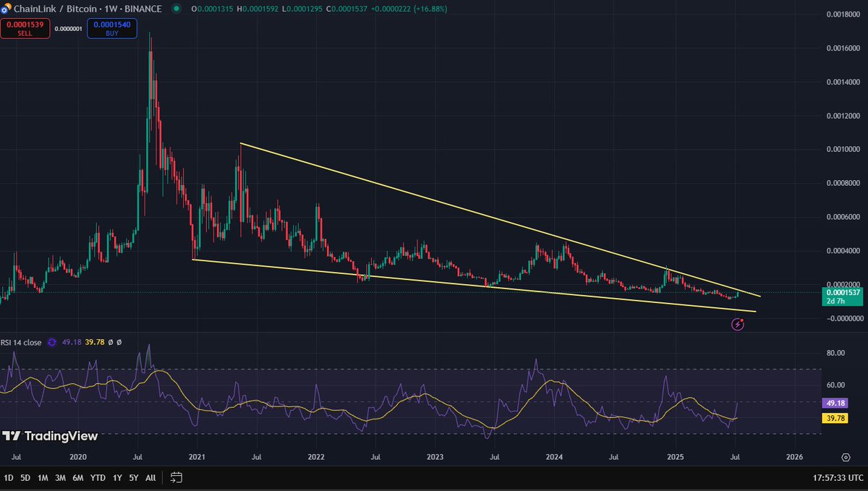Click the 2022 time axis label
This screenshot has height=491, width=868.
click(x=316, y=457)
